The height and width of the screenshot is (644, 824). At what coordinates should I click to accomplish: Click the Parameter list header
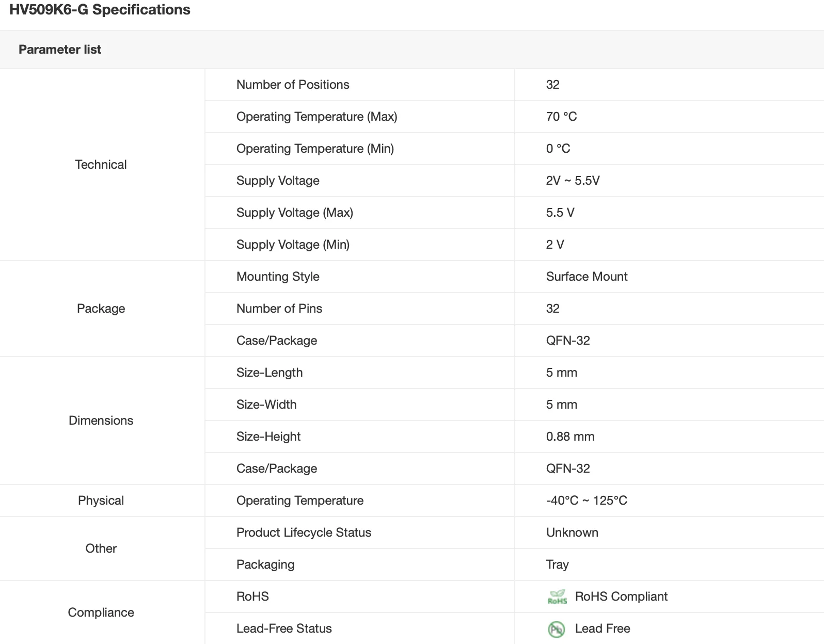coord(60,50)
